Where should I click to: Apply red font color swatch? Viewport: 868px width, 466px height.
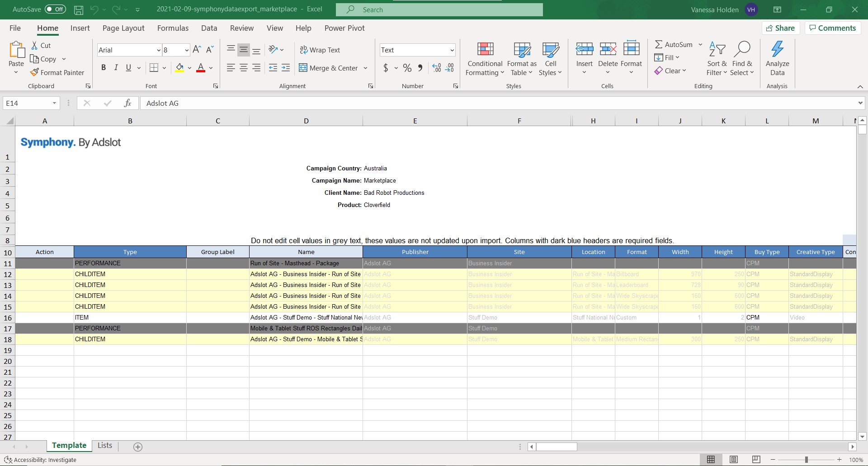click(x=201, y=68)
